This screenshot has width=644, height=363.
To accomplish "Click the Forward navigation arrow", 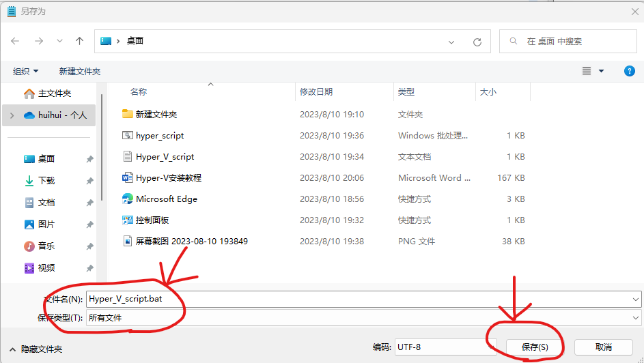I will tap(39, 41).
